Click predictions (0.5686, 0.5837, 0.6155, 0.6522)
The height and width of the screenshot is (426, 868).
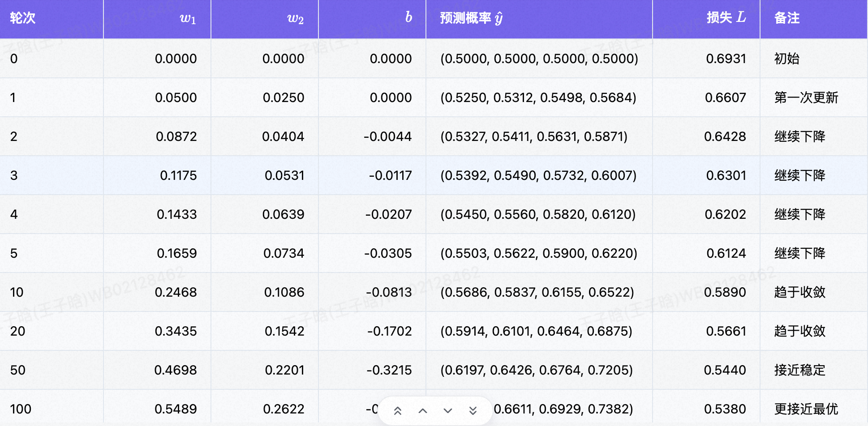tap(537, 292)
